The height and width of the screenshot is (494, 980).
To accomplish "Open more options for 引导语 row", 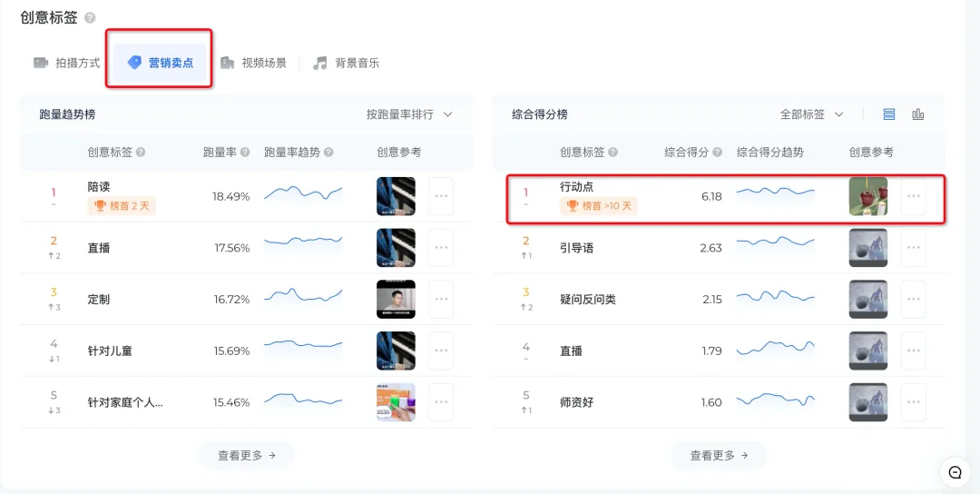I will [x=913, y=248].
